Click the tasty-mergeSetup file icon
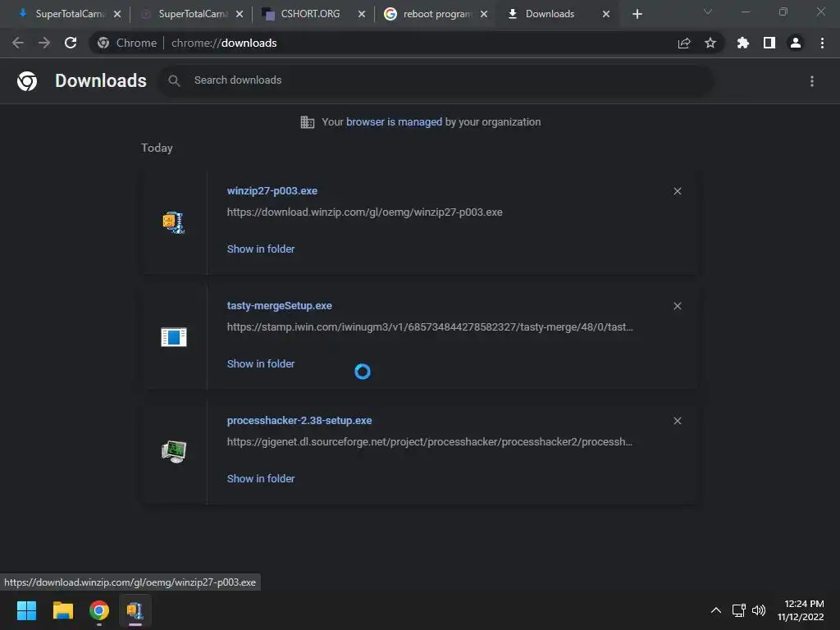 coord(174,337)
